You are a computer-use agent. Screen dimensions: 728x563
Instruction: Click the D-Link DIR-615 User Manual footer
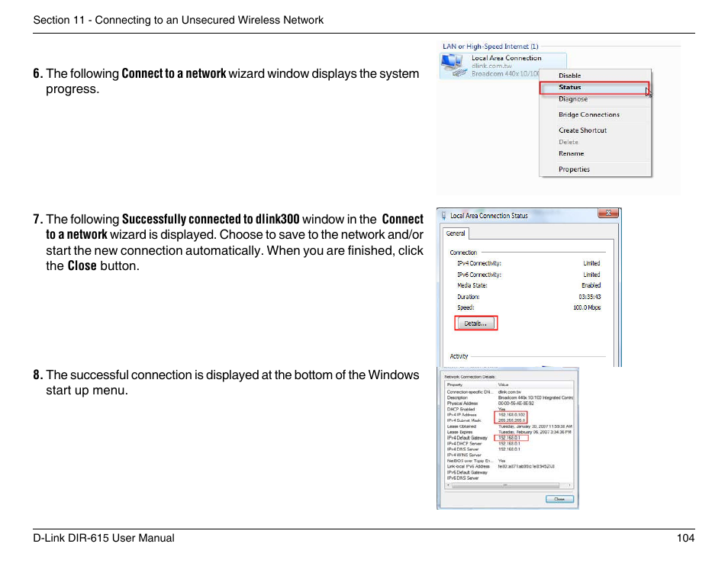click(104, 538)
